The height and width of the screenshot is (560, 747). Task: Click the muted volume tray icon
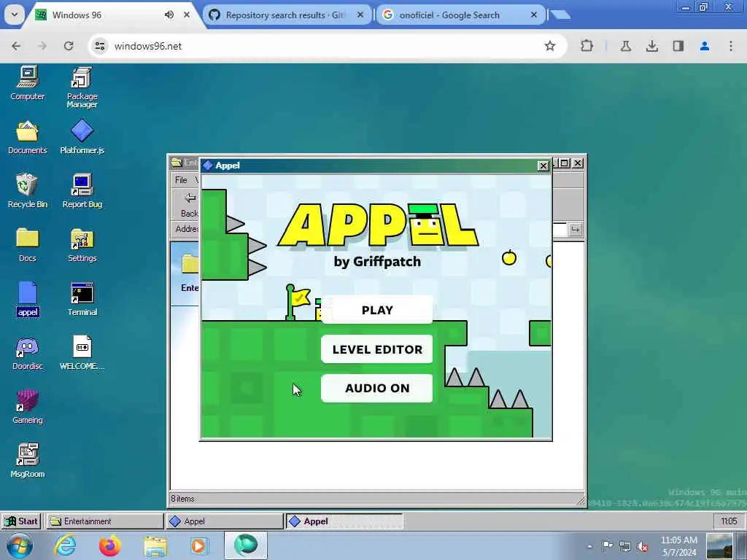pyautogui.click(x=643, y=546)
